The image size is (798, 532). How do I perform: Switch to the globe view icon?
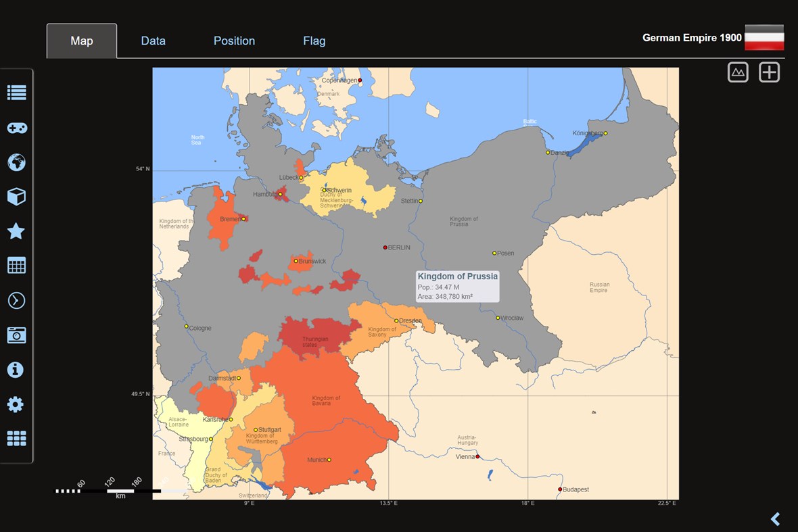point(16,162)
